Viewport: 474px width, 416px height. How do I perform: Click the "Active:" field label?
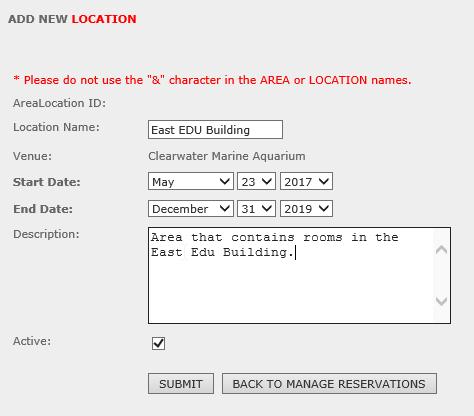[x=32, y=341]
